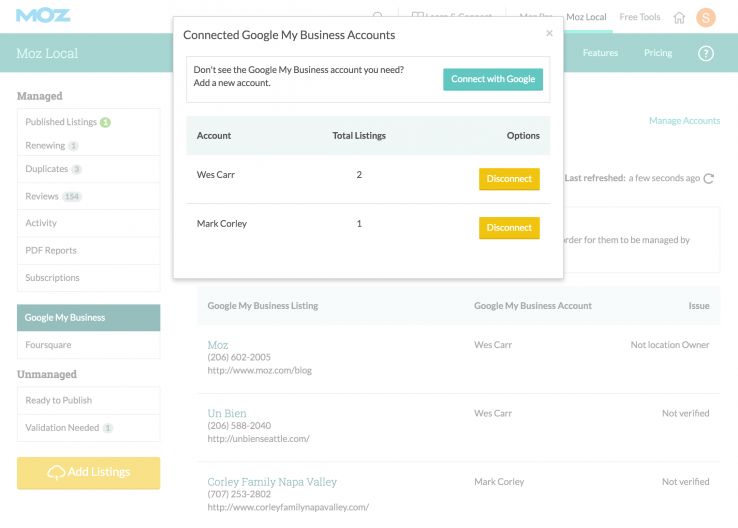738x528 pixels.
Task: Open the Manage Accounts link
Action: (x=684, y=121)
